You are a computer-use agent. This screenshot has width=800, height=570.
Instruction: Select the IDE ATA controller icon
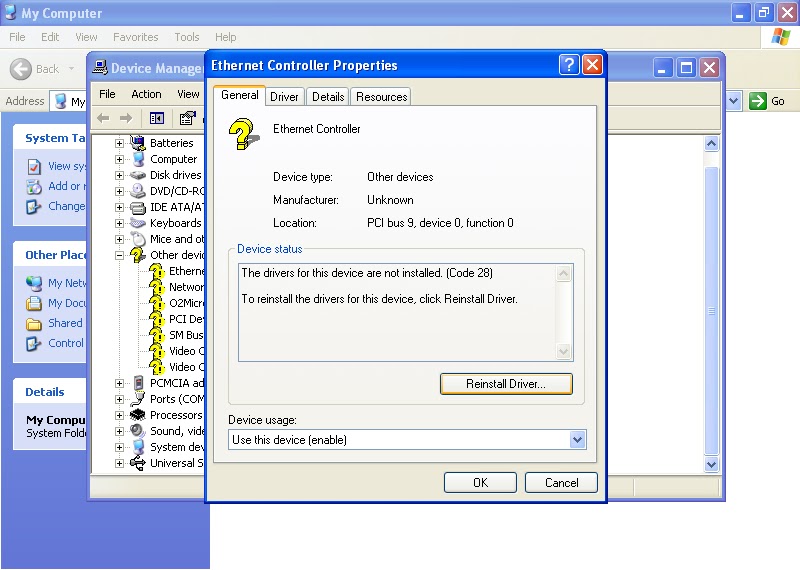click(138, 207)
